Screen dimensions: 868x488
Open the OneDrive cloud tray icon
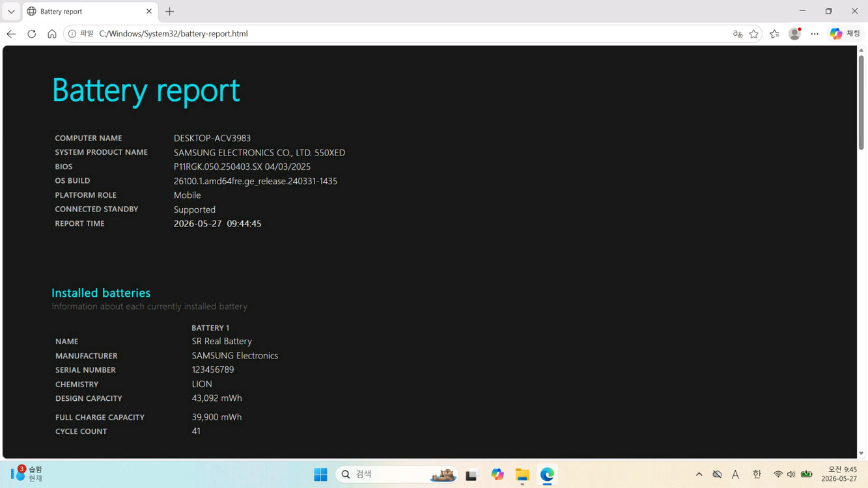[x=717, y=474]
